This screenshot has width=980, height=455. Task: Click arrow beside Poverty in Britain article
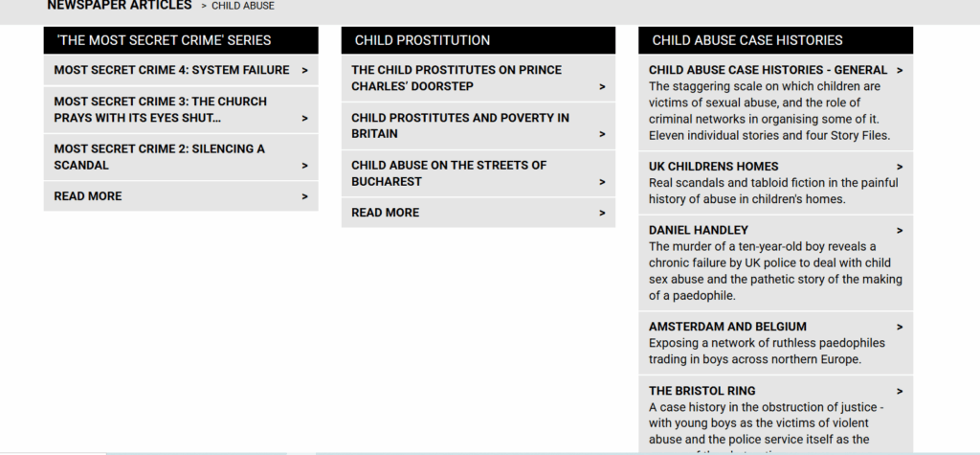pyautogui.click(x=602, y=134)
